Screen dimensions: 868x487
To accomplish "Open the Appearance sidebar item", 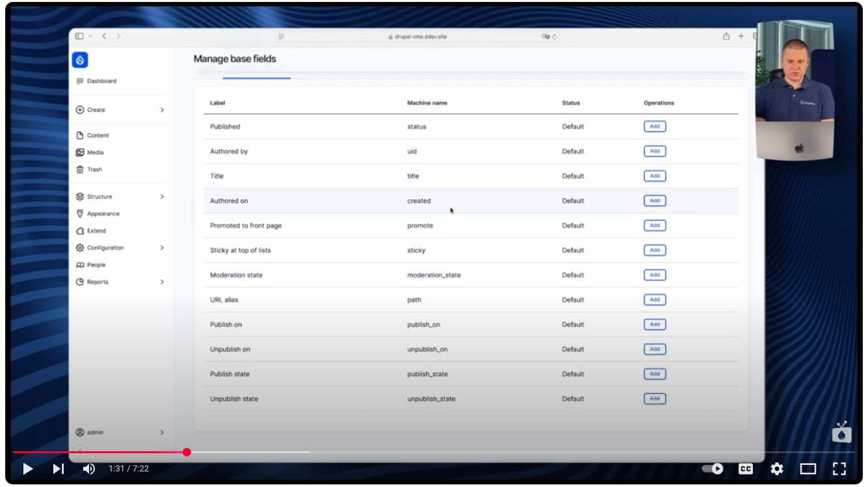I will tap(98, 213).
